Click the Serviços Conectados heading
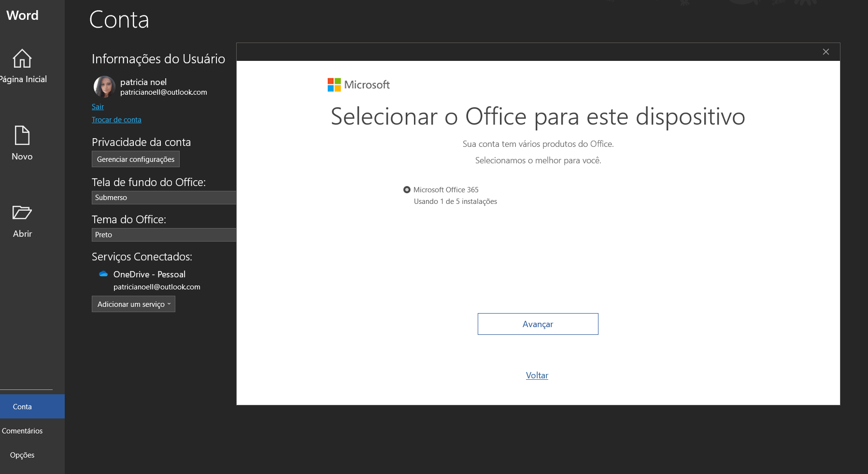This screenshot has width=868, height=474. pos(142,257)
